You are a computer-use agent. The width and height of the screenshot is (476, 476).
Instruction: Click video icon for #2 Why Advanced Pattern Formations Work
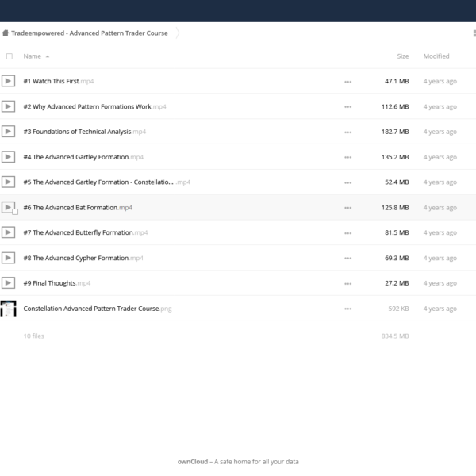coord(8,106)
